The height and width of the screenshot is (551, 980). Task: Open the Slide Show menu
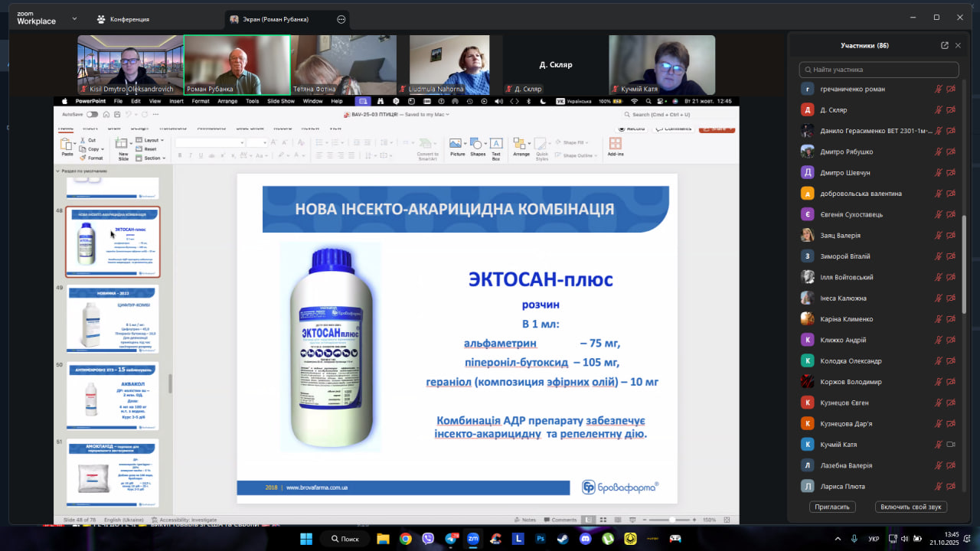[x=281, y=101]
